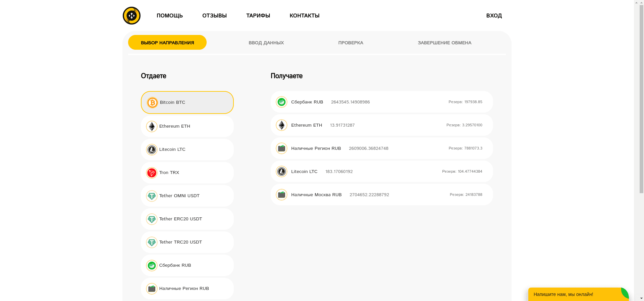Click the Tether OMNI USDT icon

coord(152,196)
